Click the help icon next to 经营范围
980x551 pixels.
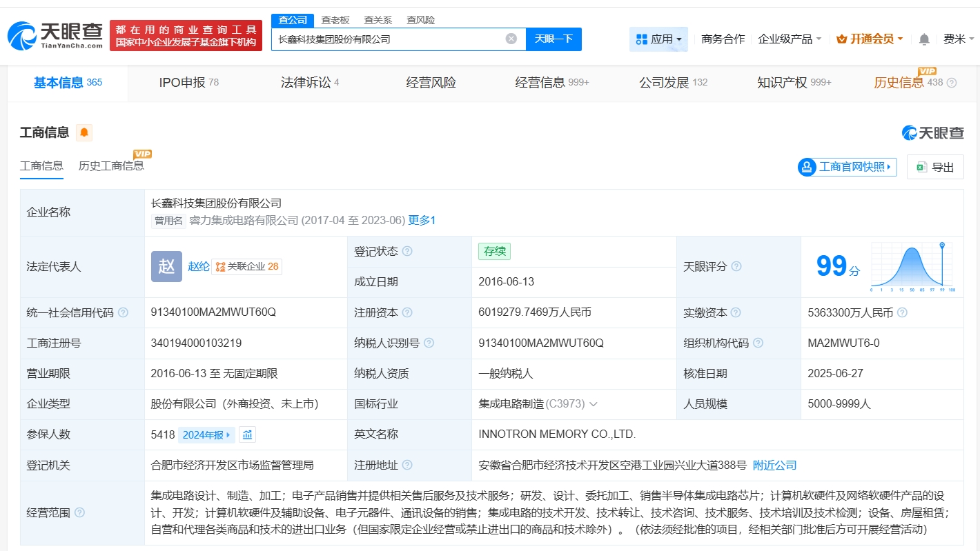coord(79,512)
